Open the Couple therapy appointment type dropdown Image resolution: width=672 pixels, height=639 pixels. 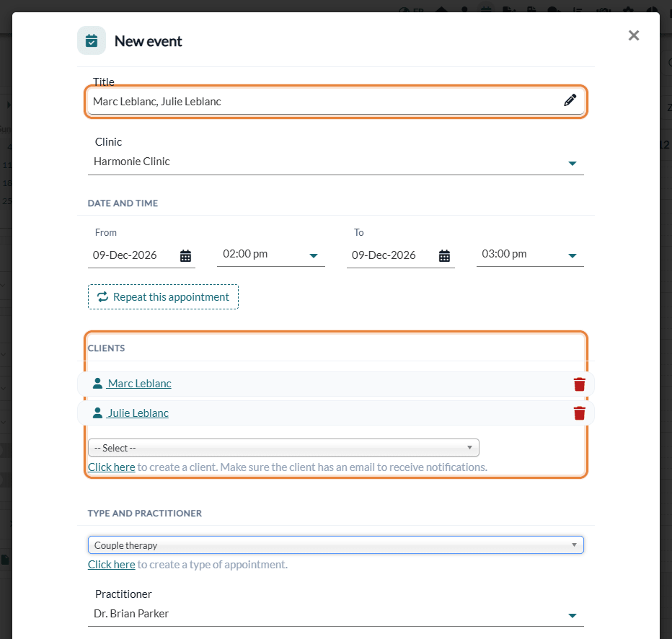tap(335, 545)
